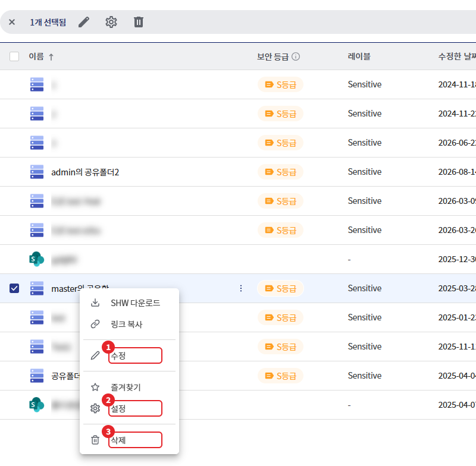
Task: Click the S등급 badge in admin의 공유폴더2 row
Action: [280, 172]
